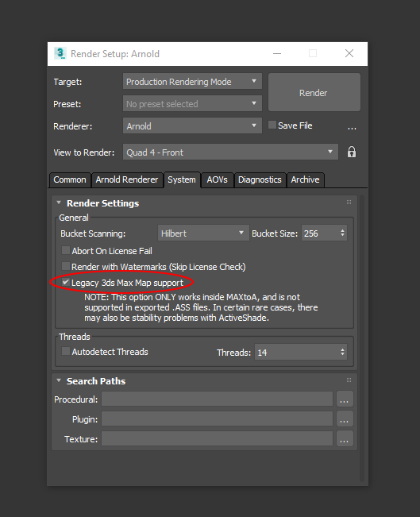
Task: Toggle the View to Render lock icon
Action: click(x=352, y=152)
